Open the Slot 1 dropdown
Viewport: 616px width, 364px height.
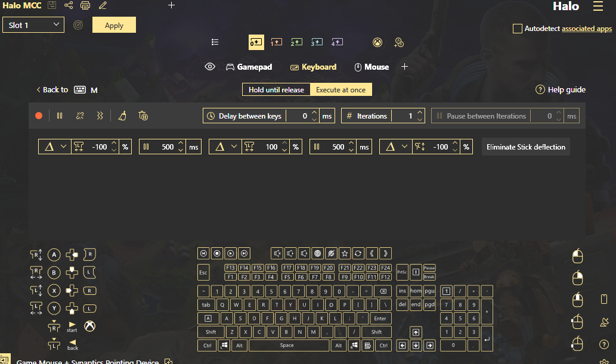33,25
